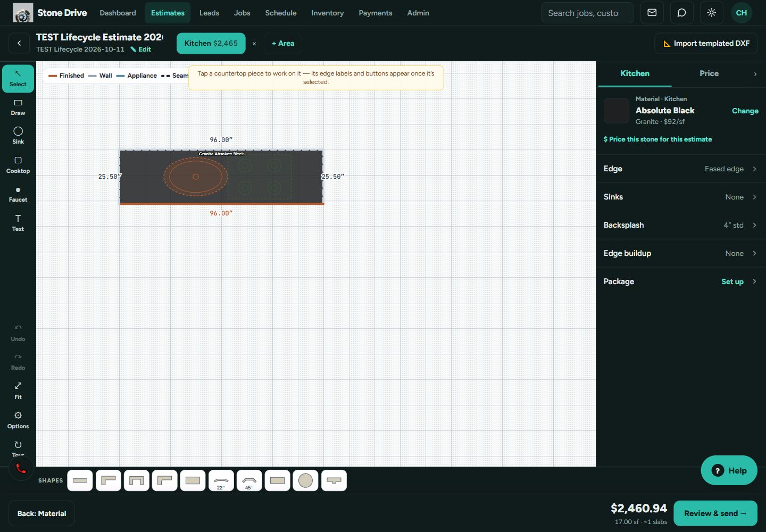Image resolution: width=766 pixels, height=532 pixels.
Task: Select the Kitchen $2,465 area tab
Action: tap(211, 43)
